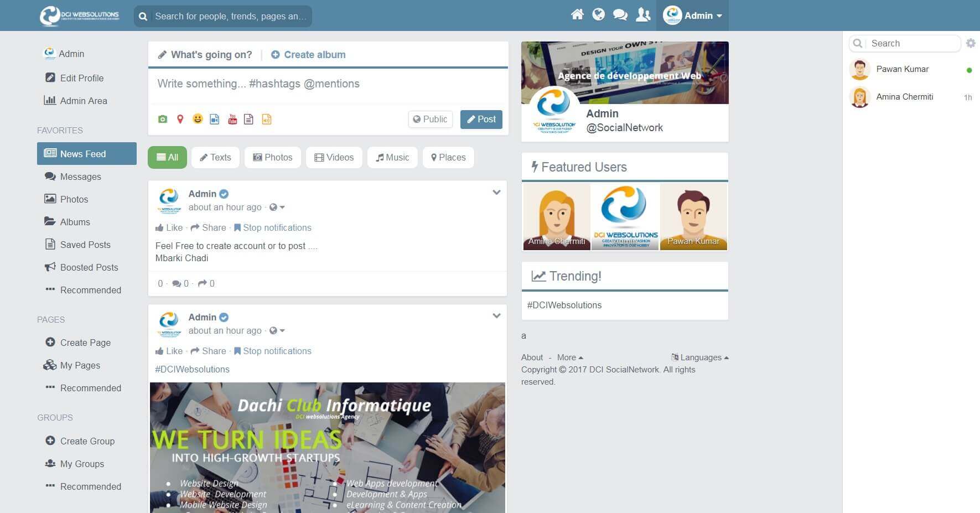Image resolution: width=980 pixels, height=513 pixels.
Task: Open the @SocialNetwork profile handle
Action: pos(625,128)
